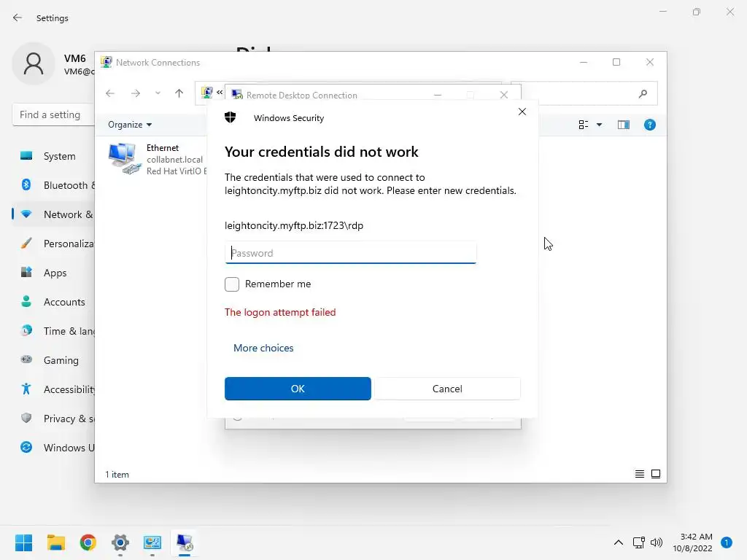Click Remote Desktop Connection title icon
The height and width of the screenshot is (560, 747).
coord(237,94)
